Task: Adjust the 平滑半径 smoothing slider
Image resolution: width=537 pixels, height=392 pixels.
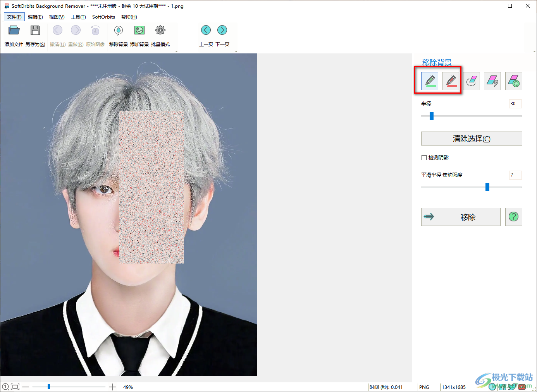Action: click(487, 187)
